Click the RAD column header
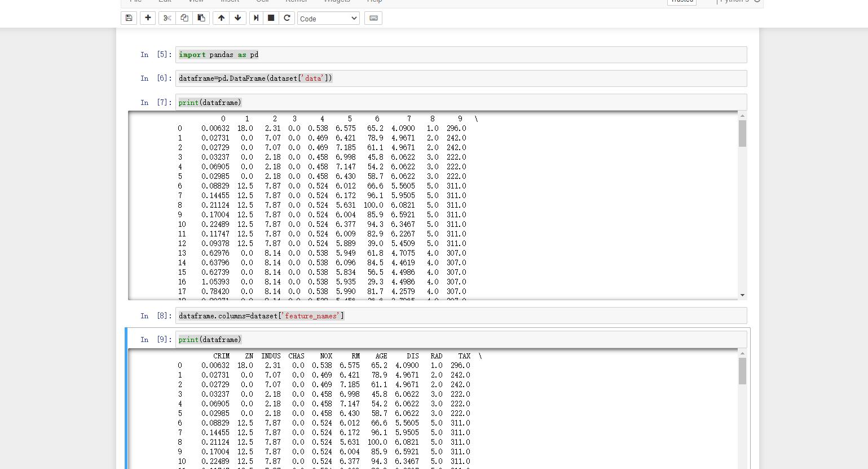 (436, 356)
